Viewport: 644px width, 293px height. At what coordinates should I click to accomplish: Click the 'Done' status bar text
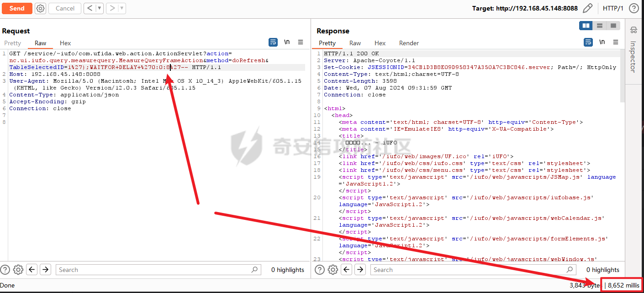click(x=7, y=285)
